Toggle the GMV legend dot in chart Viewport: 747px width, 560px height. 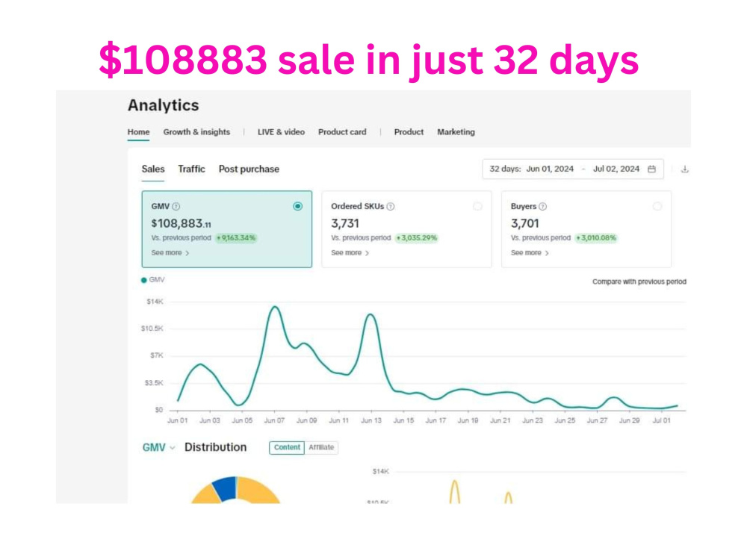(x=144, y=280)
